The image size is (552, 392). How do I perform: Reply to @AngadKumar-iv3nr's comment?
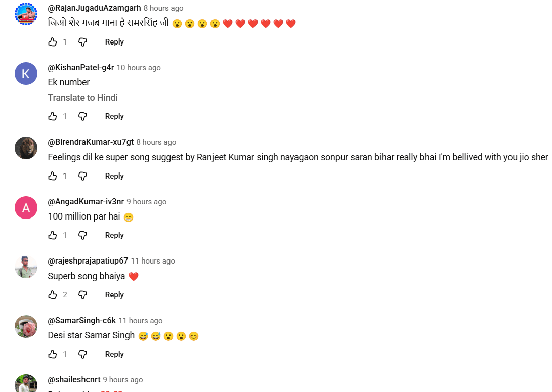tap(114, 235)
